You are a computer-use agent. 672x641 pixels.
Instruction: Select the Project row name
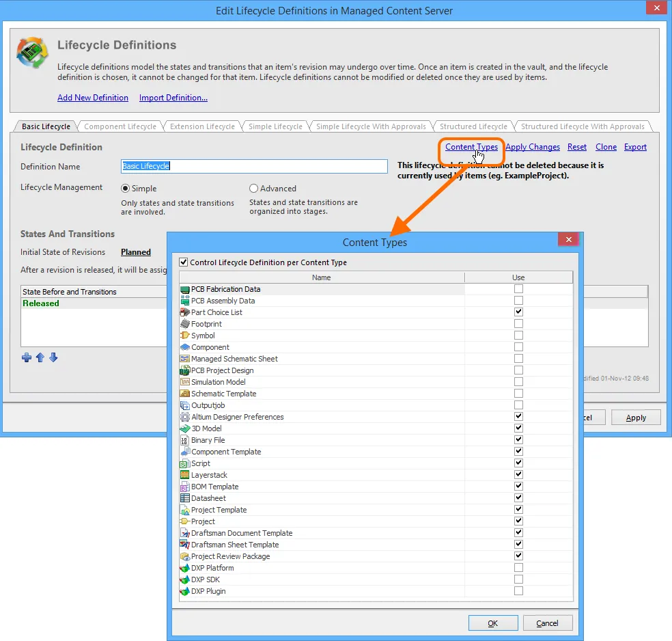[203, 521]
